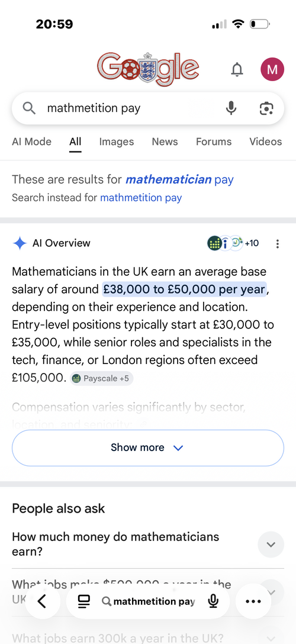Tap the Google football doodle logo
Screen dimensions: 296x644
pos(148,68)
